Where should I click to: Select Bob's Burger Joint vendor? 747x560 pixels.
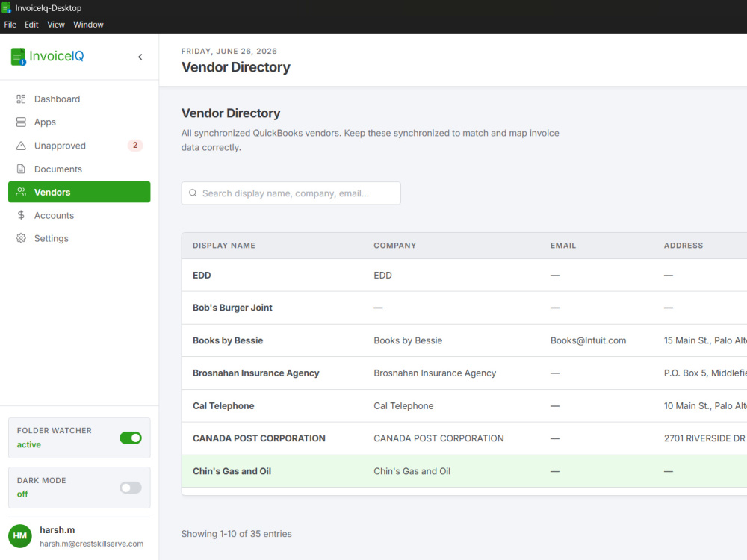232,308
